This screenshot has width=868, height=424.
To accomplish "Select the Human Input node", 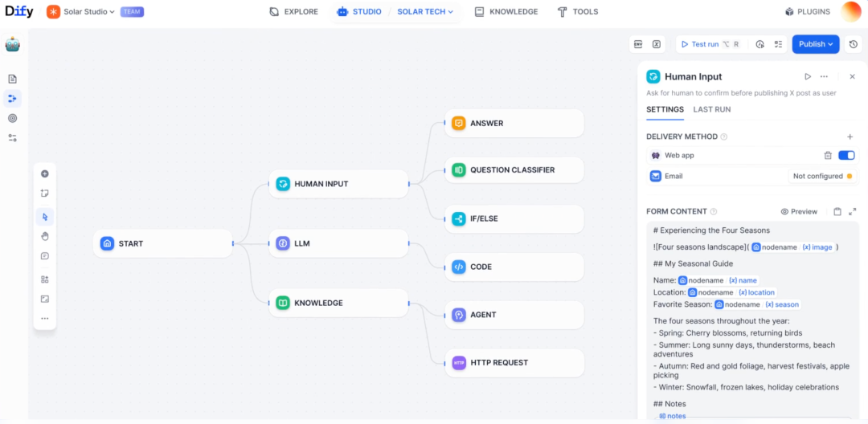I will tap(339, 184).
